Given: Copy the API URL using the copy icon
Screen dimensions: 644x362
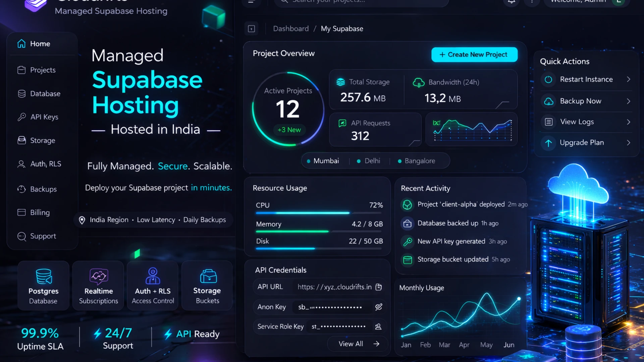Looking at the screenshot, I should [379, 287].
